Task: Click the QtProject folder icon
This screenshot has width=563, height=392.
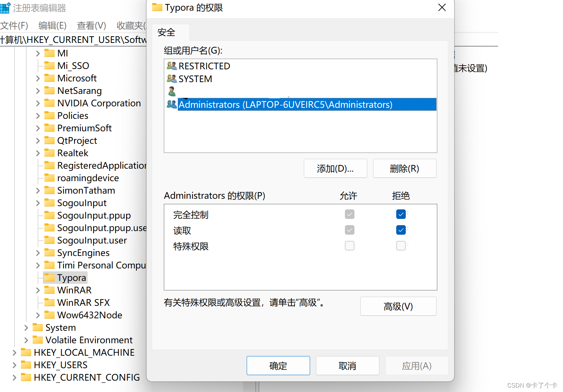Action: [49, 140]
